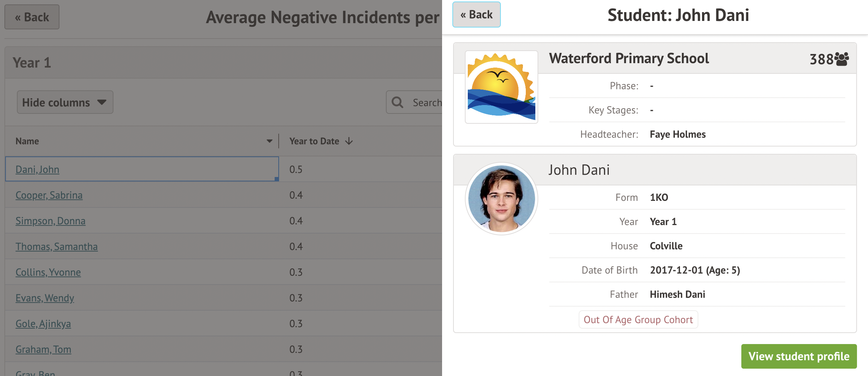Open the Simpson, Donna student link
This screenshot has height=376, width=868.
coord(50,221)
